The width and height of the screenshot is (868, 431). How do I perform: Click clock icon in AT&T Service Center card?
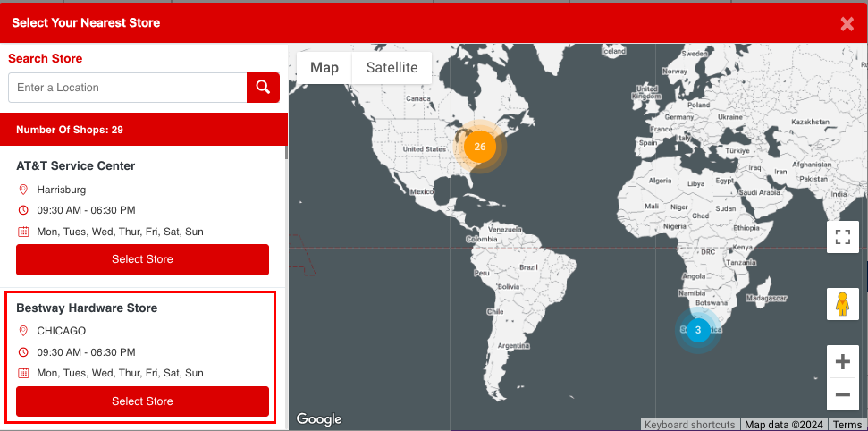[23, 210]
